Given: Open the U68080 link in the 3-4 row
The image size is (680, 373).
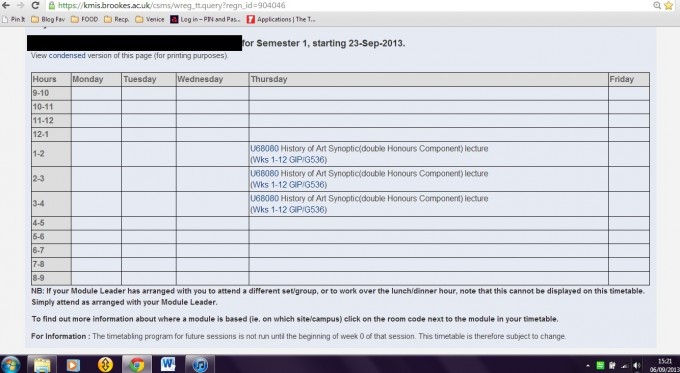Looking at the screenshot, I should pos(265,199).
